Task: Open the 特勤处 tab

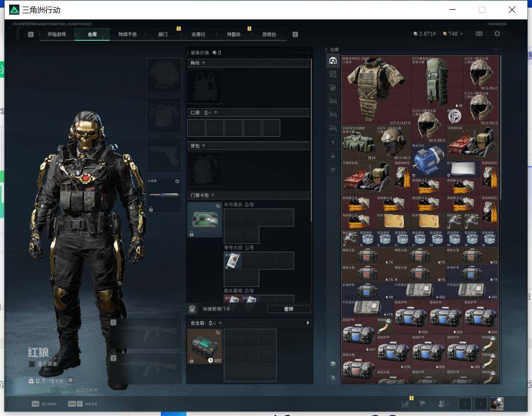Action: pos(234,34)
